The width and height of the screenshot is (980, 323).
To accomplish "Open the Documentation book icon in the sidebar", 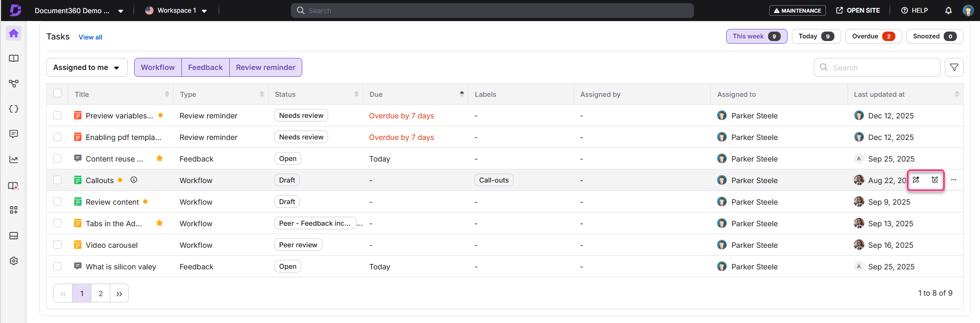I will click(14, 58).
